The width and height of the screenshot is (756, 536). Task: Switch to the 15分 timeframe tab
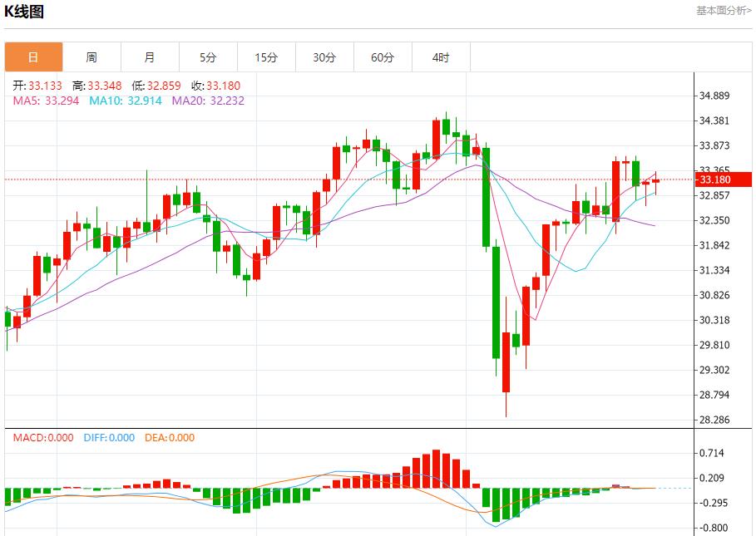(266, 57)
